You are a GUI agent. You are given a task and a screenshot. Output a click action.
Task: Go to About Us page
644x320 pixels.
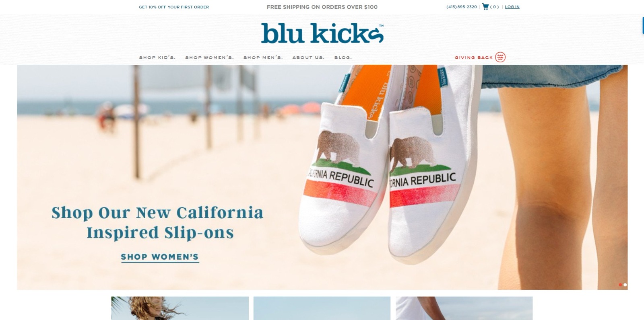308,57
